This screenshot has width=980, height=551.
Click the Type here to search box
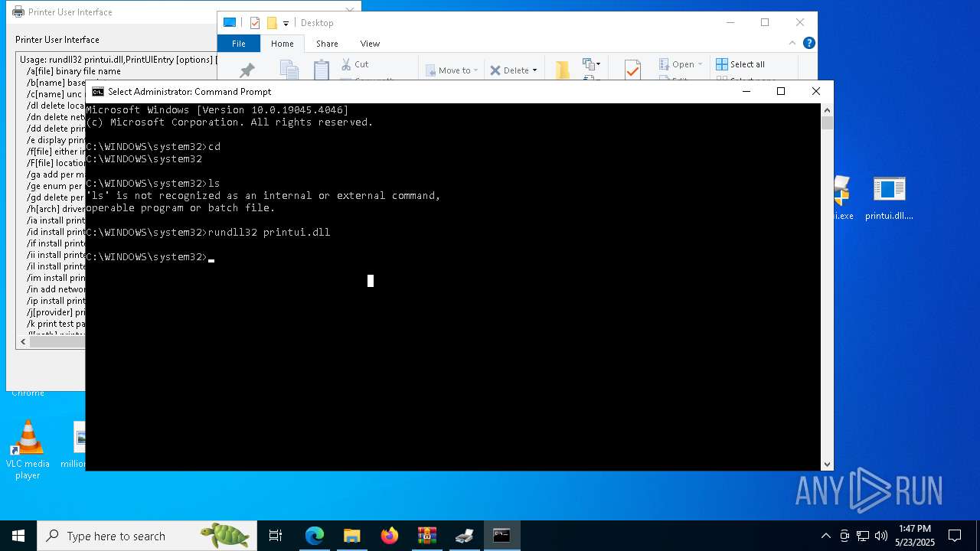[x=147, y=536]
